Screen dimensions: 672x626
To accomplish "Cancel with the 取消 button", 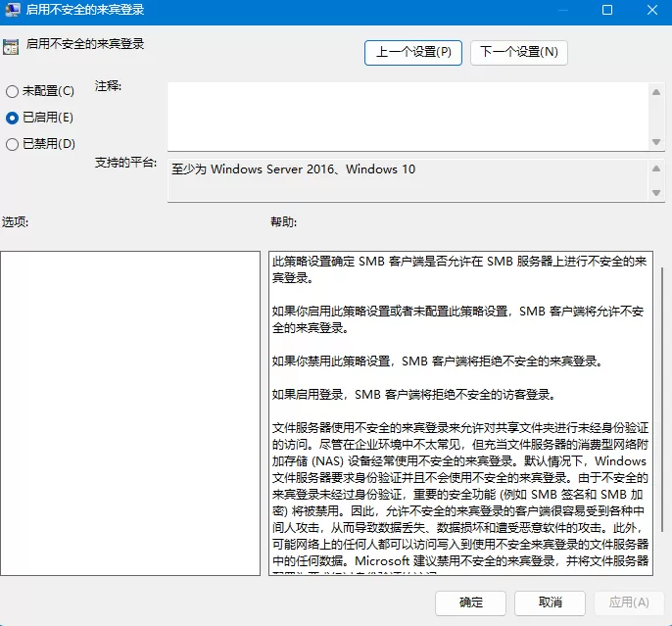I will pyautogui.click(x=550, y=602).
